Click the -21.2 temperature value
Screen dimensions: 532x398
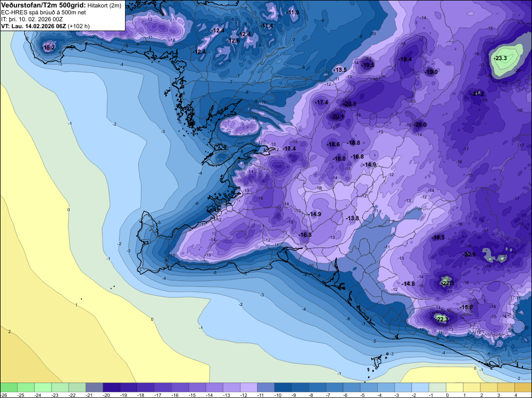click(478, 94)
